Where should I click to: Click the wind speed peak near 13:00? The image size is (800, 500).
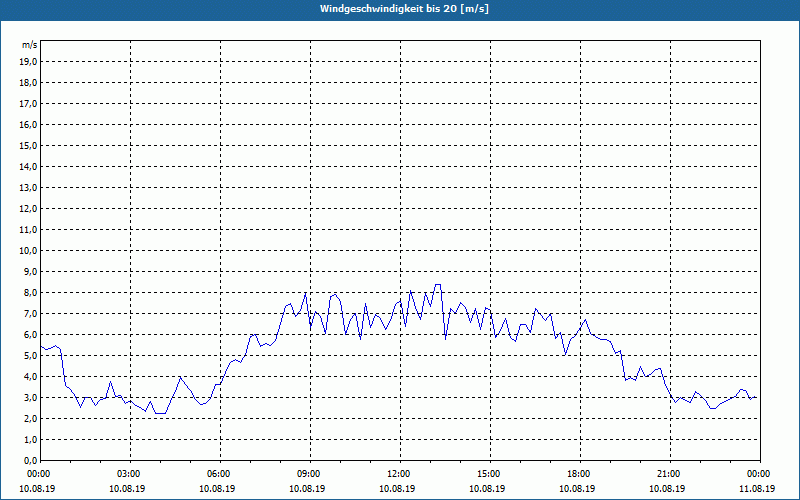pos(438,285)
